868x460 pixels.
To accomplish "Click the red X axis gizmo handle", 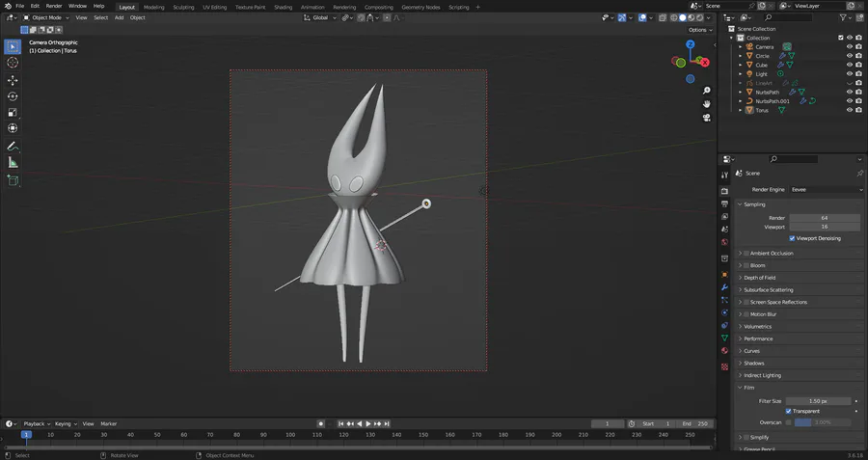I will pyautogui.click(x=705, y=63).
